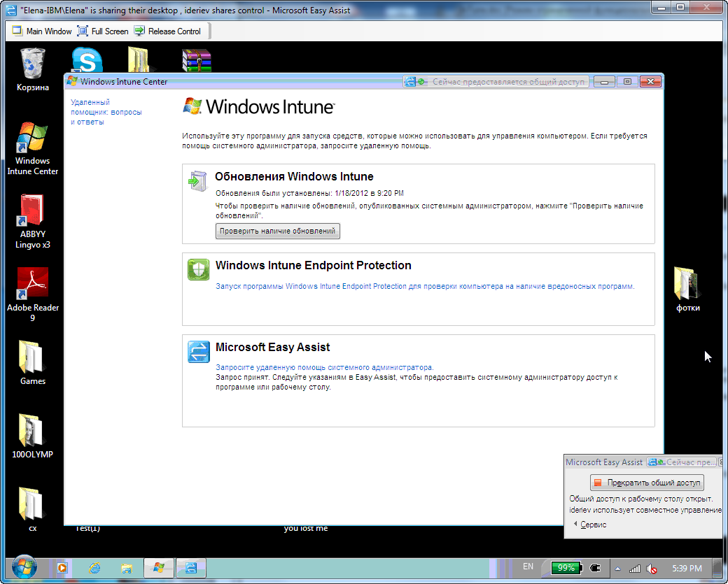Click the battery 99% indicator
The width and height of the screenshot is (728, 584).
coord(566,568)
